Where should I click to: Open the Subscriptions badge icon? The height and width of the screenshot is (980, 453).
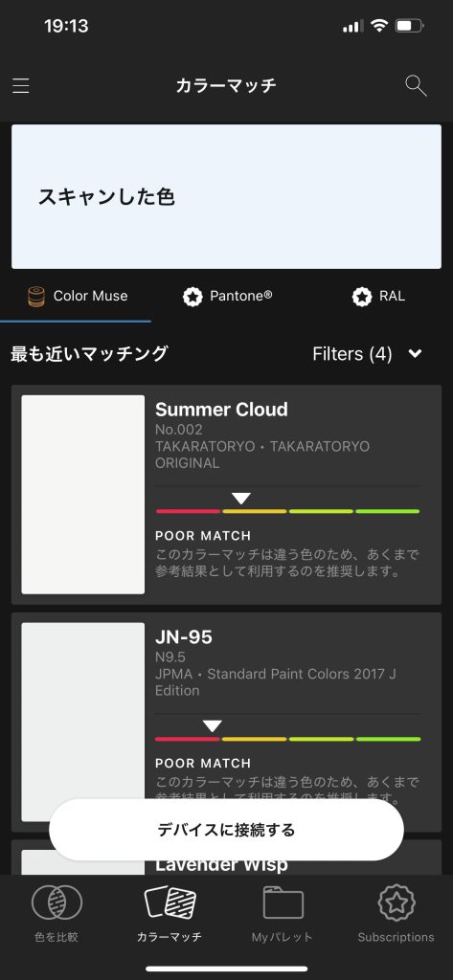coord(396,902)
